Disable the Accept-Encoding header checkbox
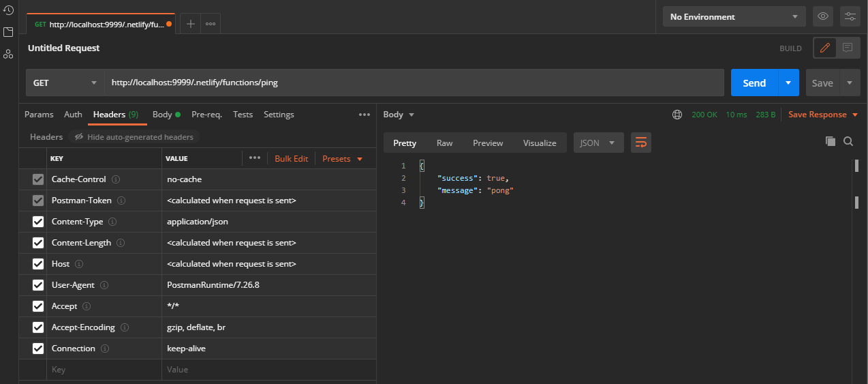This screenshot has width=868, height=384. pyautogui.click(x=38, y=327)
